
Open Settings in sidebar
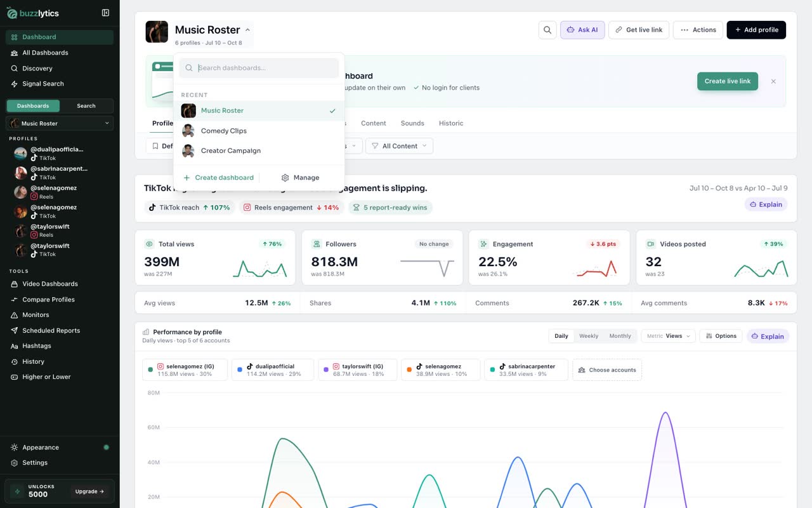tap(60, 463)
